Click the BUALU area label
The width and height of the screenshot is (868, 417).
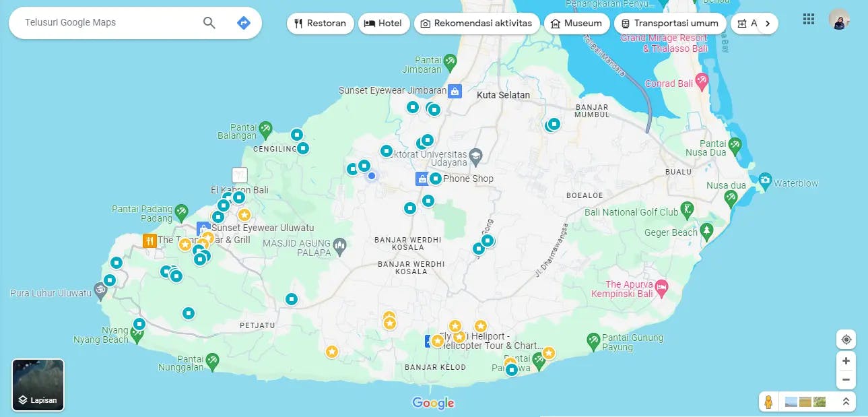point(678,172)
